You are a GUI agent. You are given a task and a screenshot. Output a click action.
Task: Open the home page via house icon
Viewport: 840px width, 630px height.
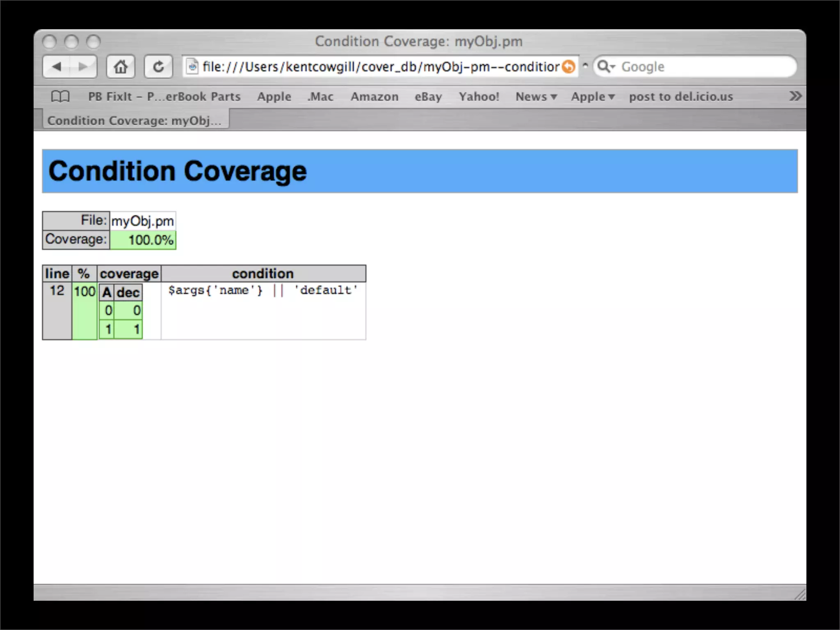(x=121, y=66)
